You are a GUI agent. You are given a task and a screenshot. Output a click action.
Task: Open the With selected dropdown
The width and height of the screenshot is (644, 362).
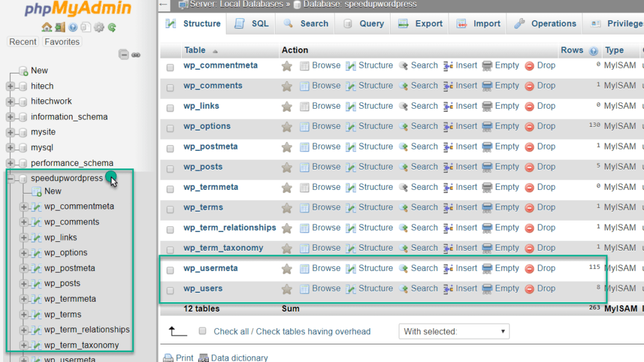454,332
